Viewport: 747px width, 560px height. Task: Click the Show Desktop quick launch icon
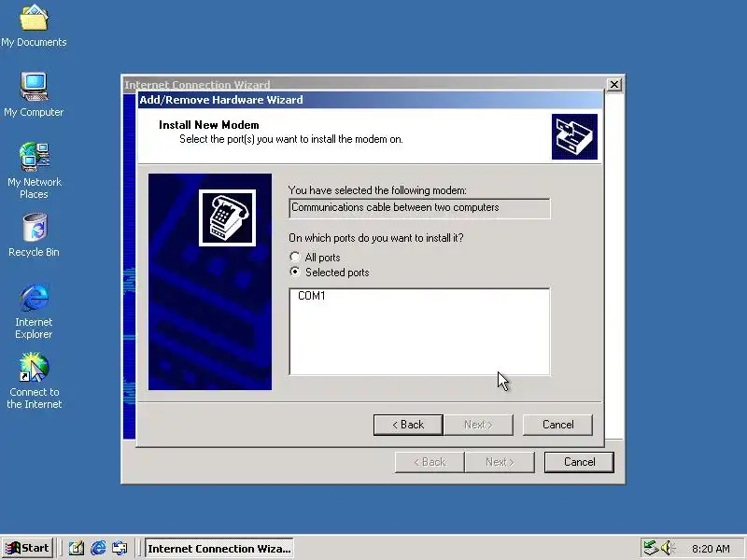(x=77, y=548)
